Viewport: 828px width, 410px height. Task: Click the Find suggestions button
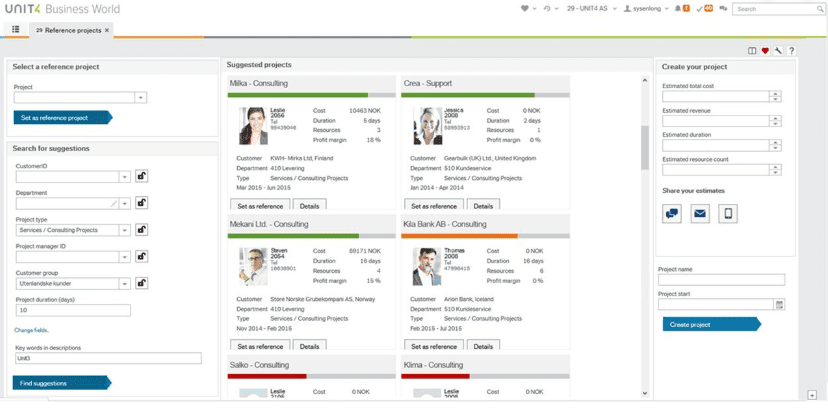click(62, 383)
